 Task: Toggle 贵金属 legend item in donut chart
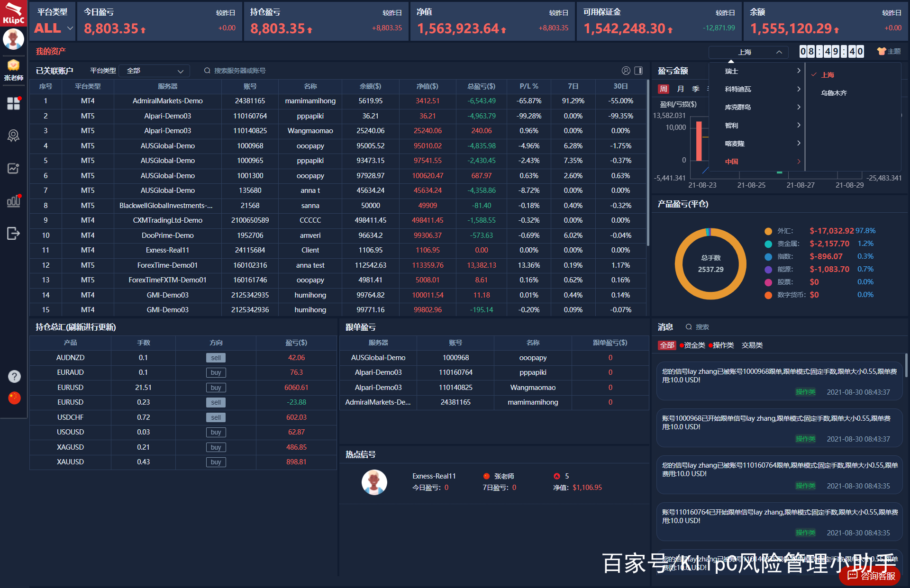pos(782,244)
